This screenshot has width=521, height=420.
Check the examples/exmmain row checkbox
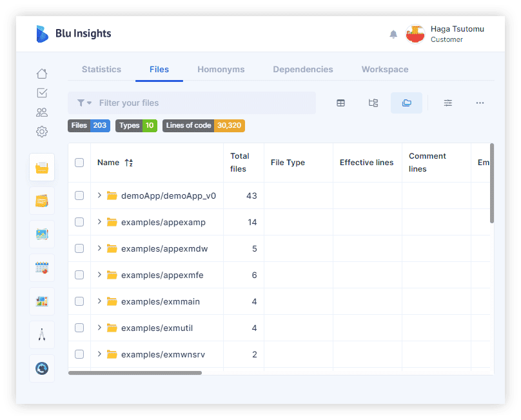[79, 301]
